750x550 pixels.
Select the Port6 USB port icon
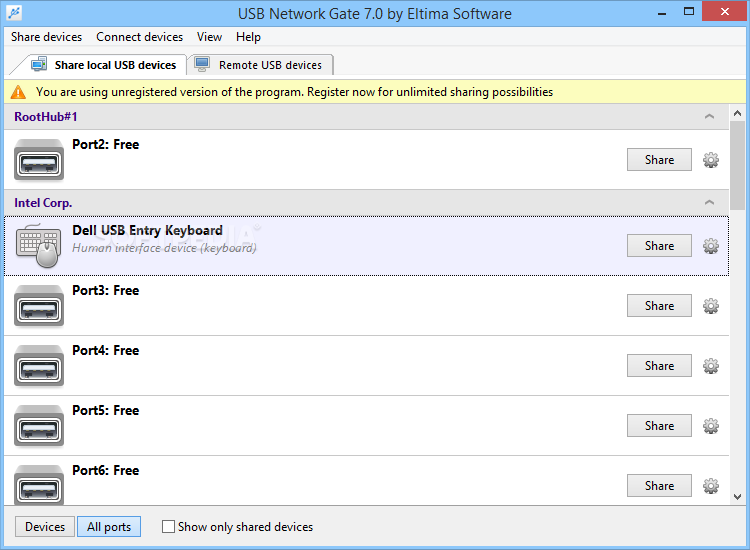pos(39,485)
